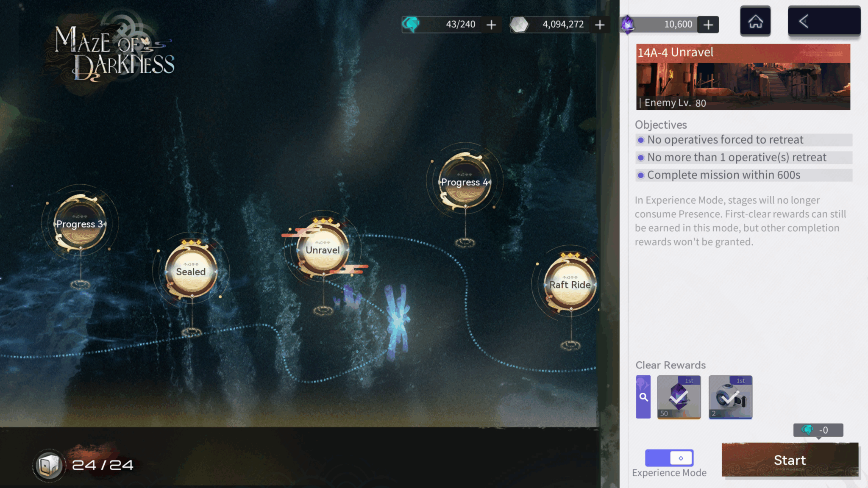868x488 pixels.
Task: Tap the purple crystal currency icon
Action: click(628, 24)
